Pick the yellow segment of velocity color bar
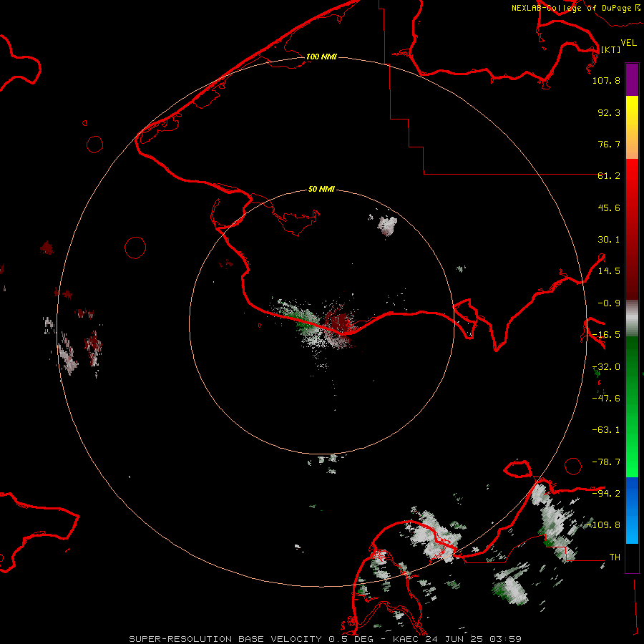The image size is (644, 644). point(632,127)
